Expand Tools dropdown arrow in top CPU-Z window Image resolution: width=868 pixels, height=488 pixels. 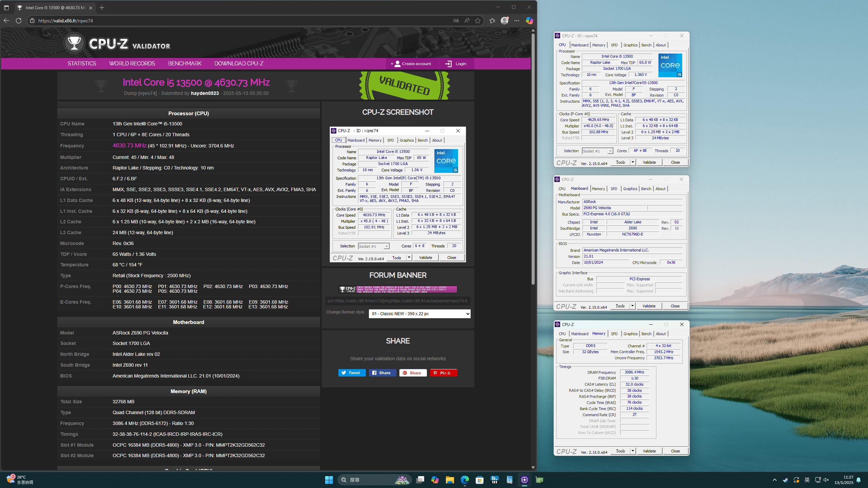coord(633,162)
